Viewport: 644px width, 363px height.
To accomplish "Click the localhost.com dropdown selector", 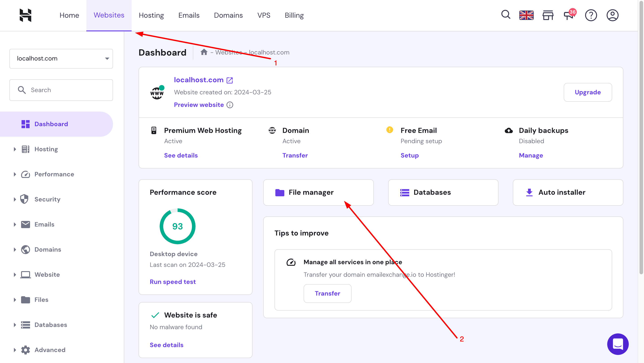I will pyautogui.click(x=61, y=58).
